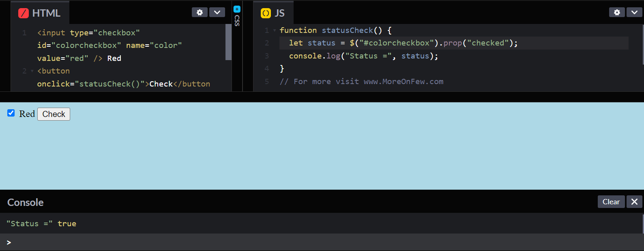Collapse the statusCheck function fold arrow

coord(275,30)
